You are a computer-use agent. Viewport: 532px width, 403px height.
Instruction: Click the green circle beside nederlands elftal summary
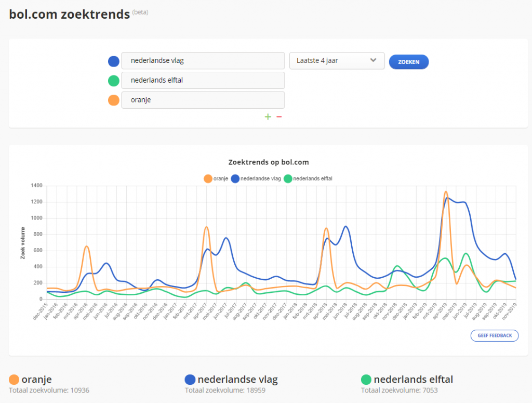pos(366,380)
